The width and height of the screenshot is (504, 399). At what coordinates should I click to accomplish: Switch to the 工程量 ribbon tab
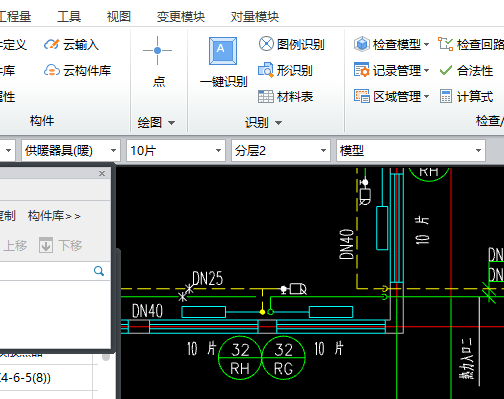[x=15, y=16]
